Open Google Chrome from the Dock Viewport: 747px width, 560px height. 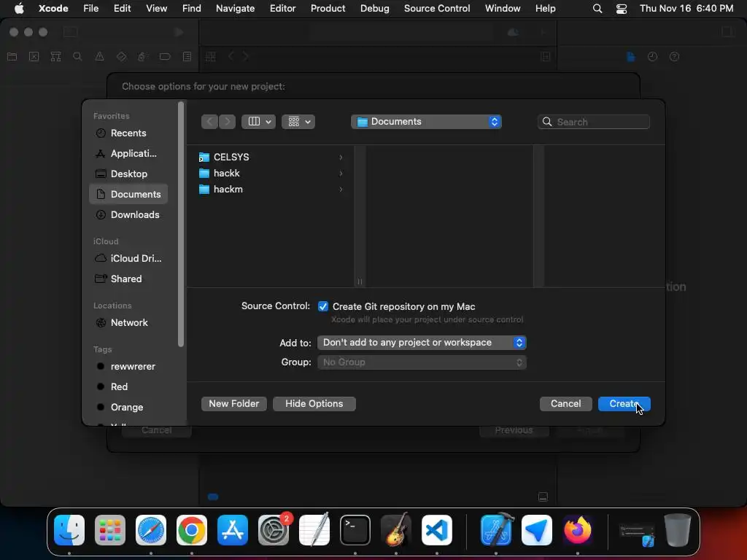point(192,529)
